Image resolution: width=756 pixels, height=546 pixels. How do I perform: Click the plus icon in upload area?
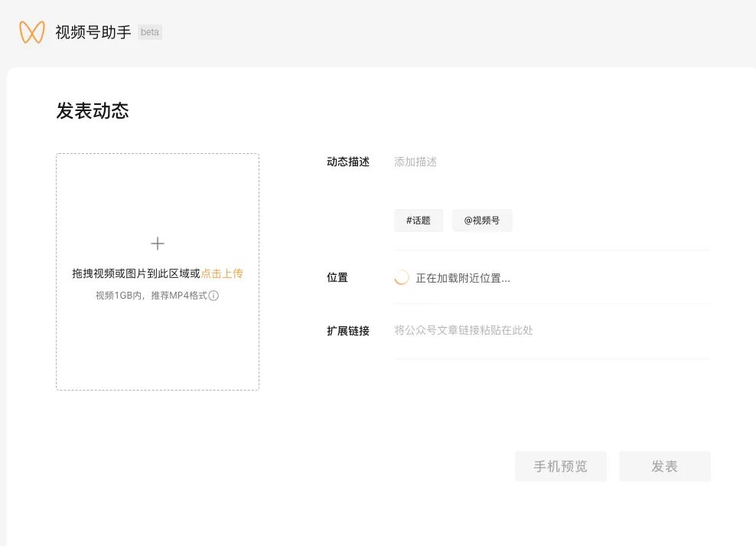pos(158,244)
